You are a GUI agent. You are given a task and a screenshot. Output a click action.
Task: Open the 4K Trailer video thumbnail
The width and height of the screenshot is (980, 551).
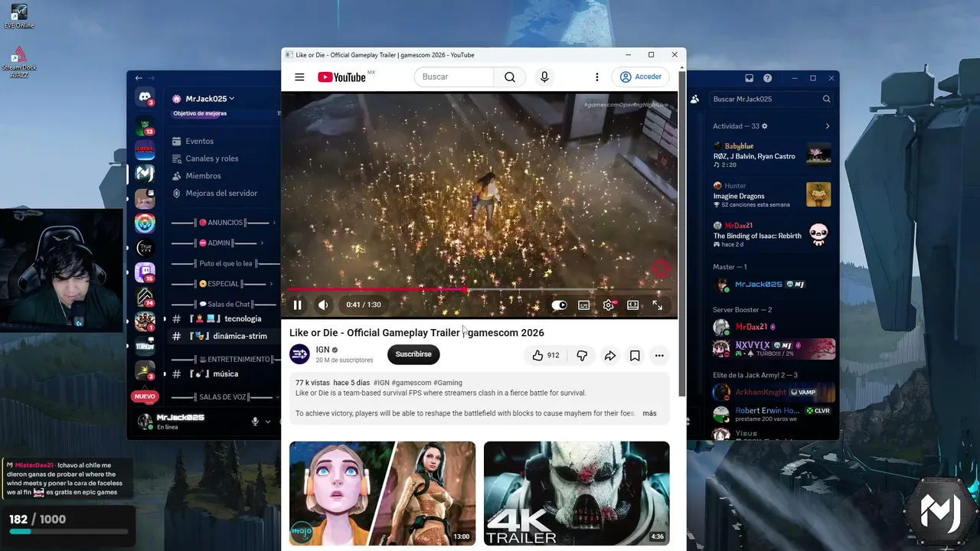point(577,494)
